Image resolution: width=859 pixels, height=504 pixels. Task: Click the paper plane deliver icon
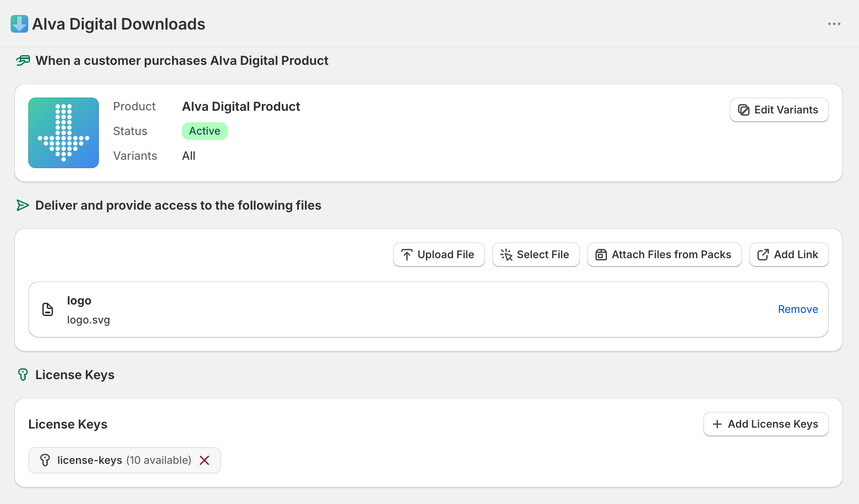(x=23, y=205)
